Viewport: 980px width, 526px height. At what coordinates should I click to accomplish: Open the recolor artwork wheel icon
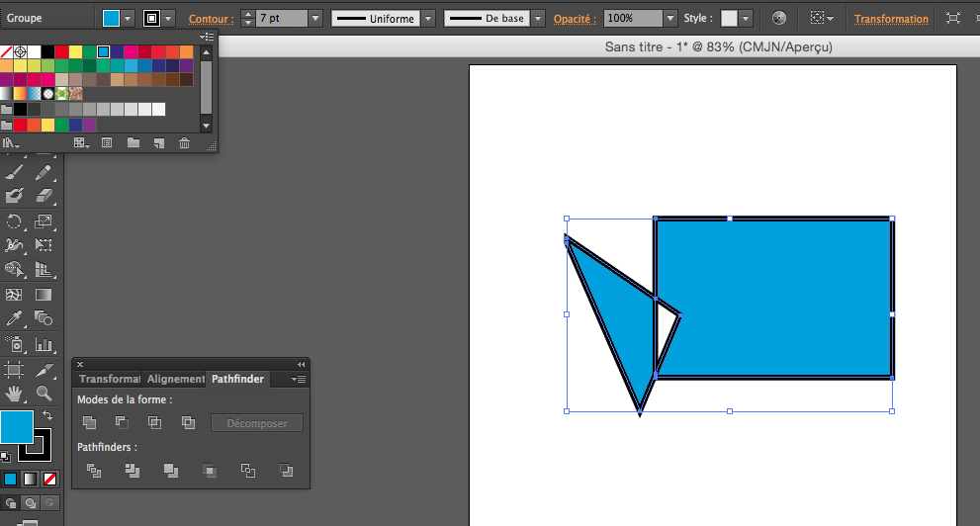pos(778,18)
